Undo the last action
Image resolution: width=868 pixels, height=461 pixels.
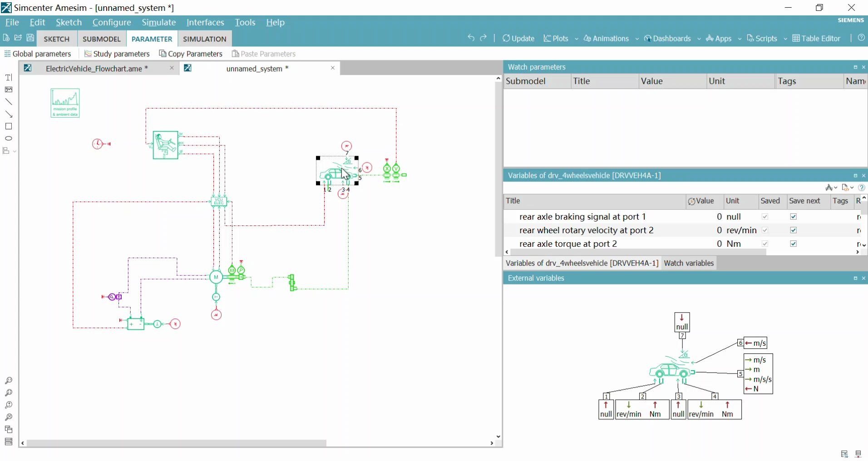(471, 38)
